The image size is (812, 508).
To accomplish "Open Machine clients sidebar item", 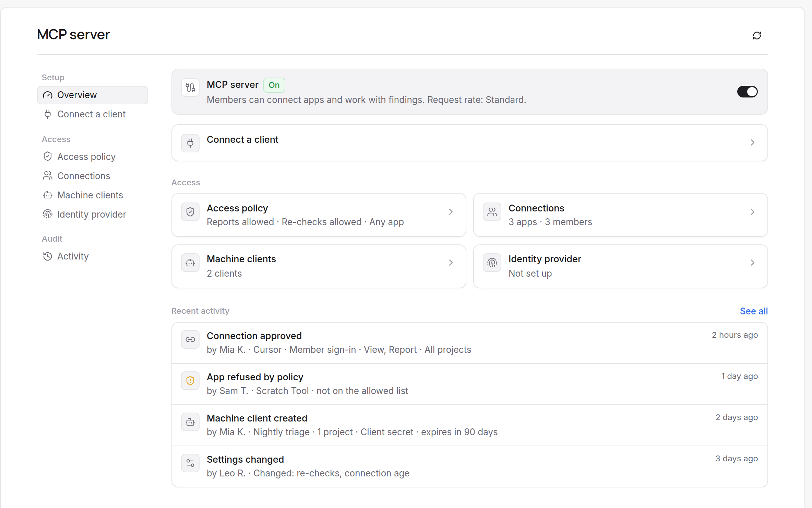I will pyautogui.click(x=93, y=195).
